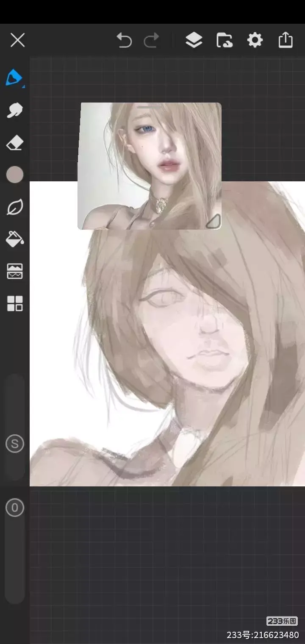305x644 pixels.
Task: Tap the brush size S slider
Action: [x=15, y=444]
